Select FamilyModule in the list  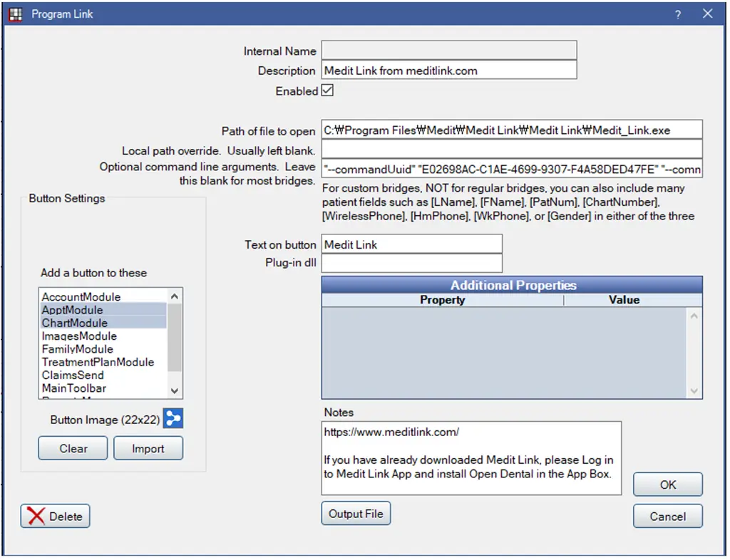tap(103, 349)
